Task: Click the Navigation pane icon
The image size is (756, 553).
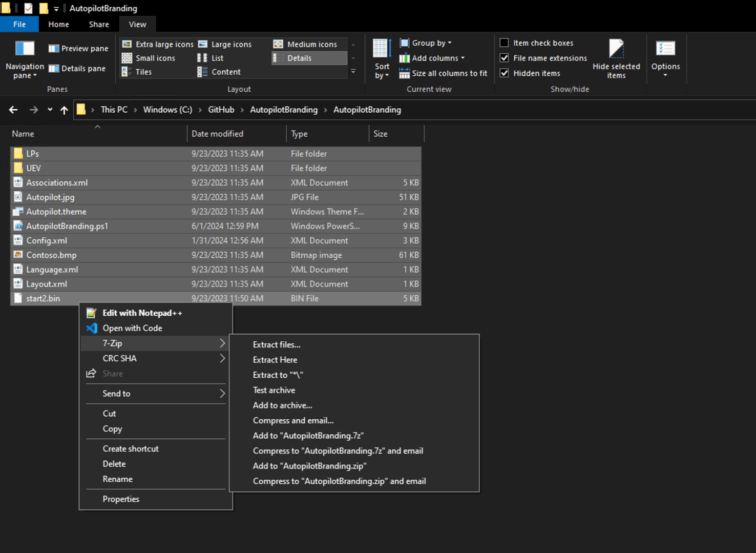Action: pyautogui.click(x=24, y=49)
